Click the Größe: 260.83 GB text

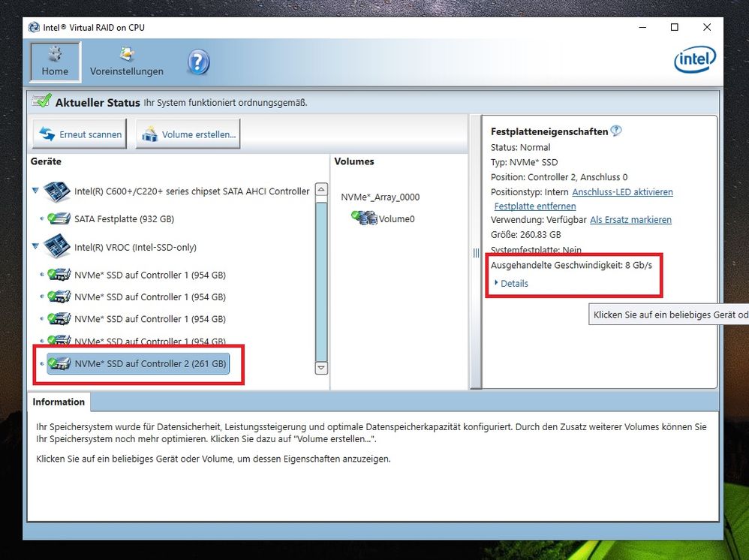pyautogui.click(x=526, y=235)
